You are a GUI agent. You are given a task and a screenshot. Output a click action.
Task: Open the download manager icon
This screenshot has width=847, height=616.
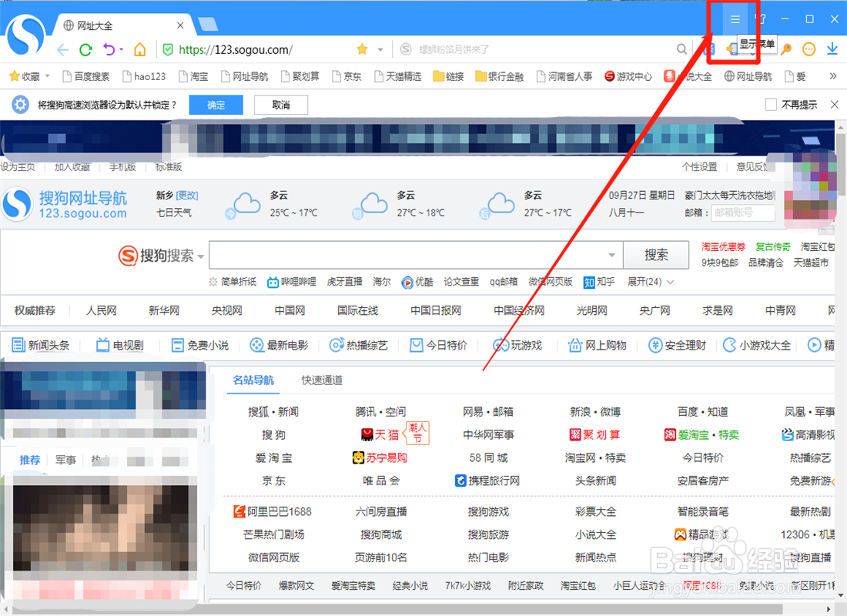point(833,49)
